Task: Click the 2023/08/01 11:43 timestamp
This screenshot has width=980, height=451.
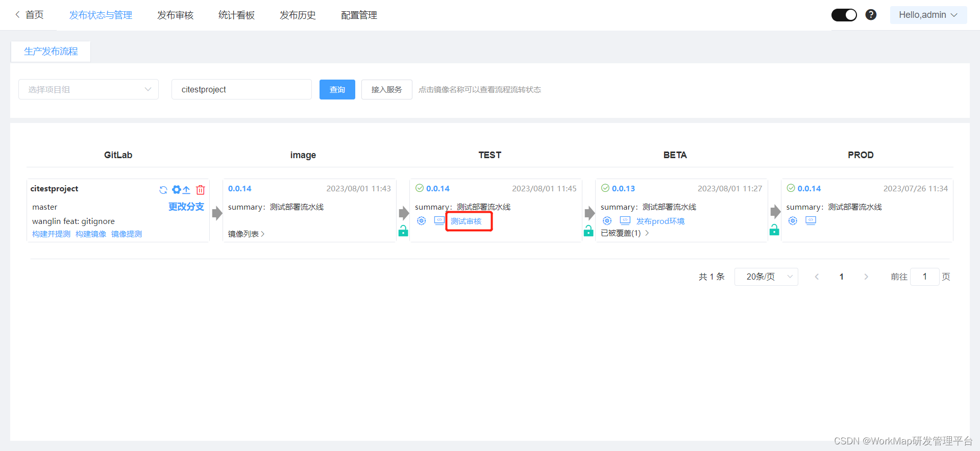Action: click(358, 189)
